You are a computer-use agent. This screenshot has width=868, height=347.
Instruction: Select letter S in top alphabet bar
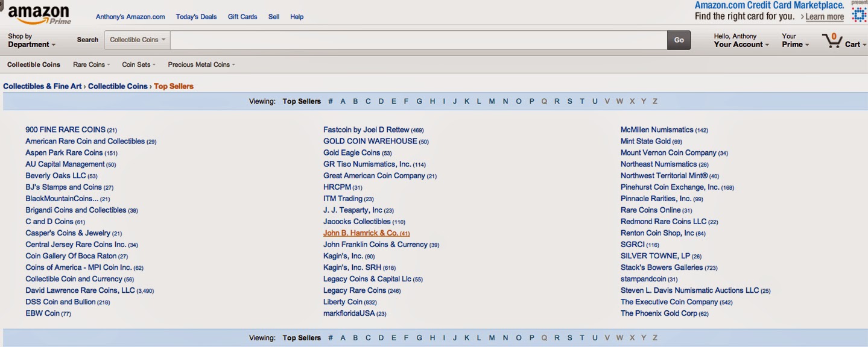[x=569, y=101]
